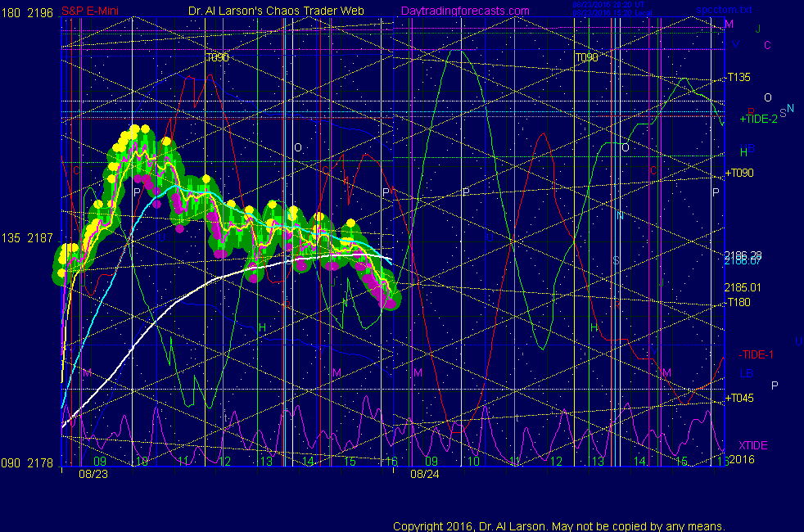Click the Daytradingforecasts.com link at top
This screenshot has height=532, width=804.
[x=465, y=11]
